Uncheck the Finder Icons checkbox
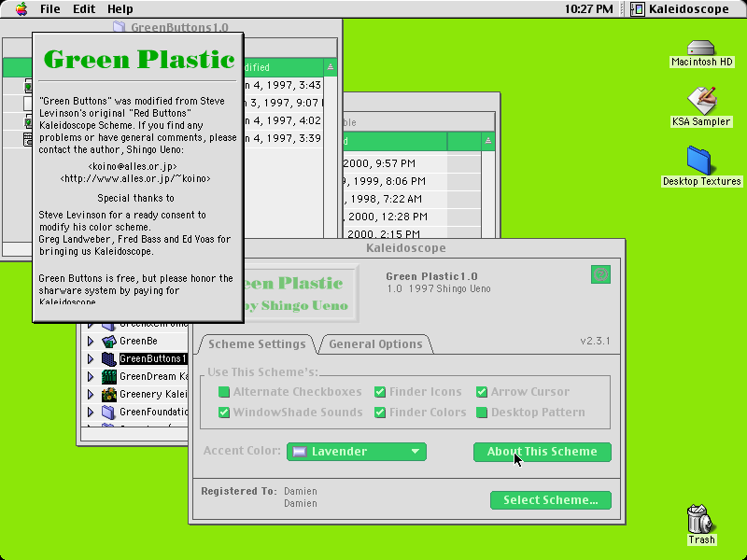Image resolution: width=747 pixels, height=560 pixels. click(380, 392)
